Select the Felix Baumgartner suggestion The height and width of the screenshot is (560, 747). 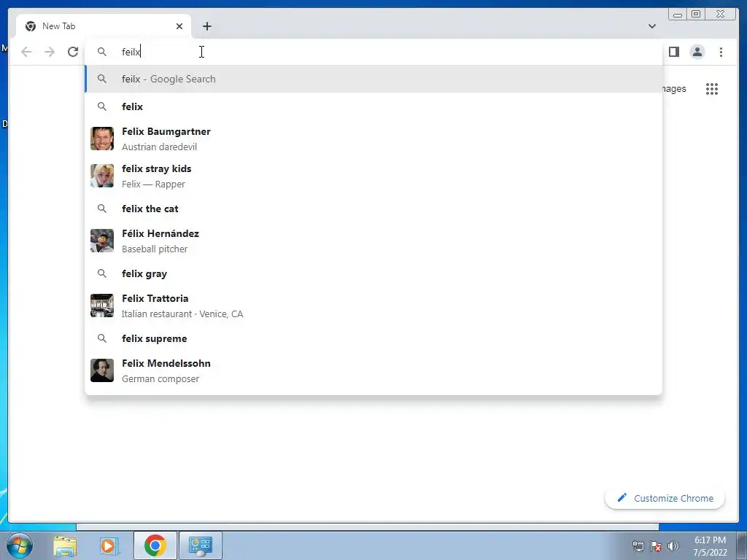[x=373, y=139]
